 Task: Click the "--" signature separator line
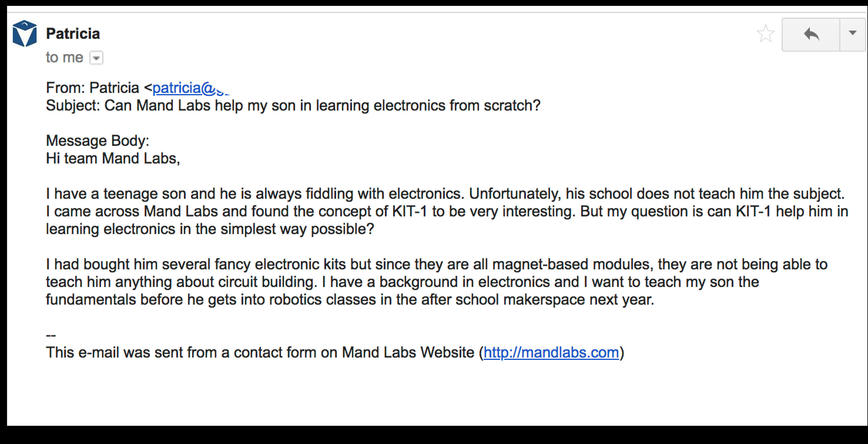point(51,335)
